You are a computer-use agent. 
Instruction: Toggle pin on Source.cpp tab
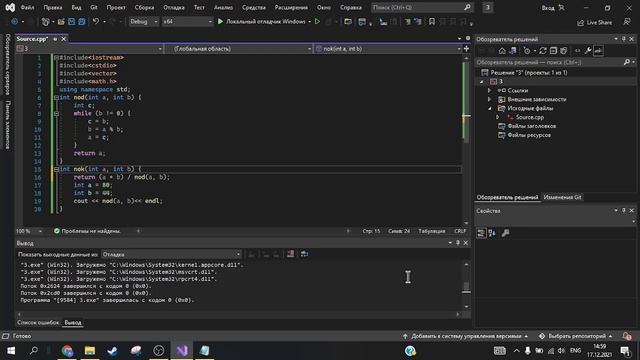55,39
